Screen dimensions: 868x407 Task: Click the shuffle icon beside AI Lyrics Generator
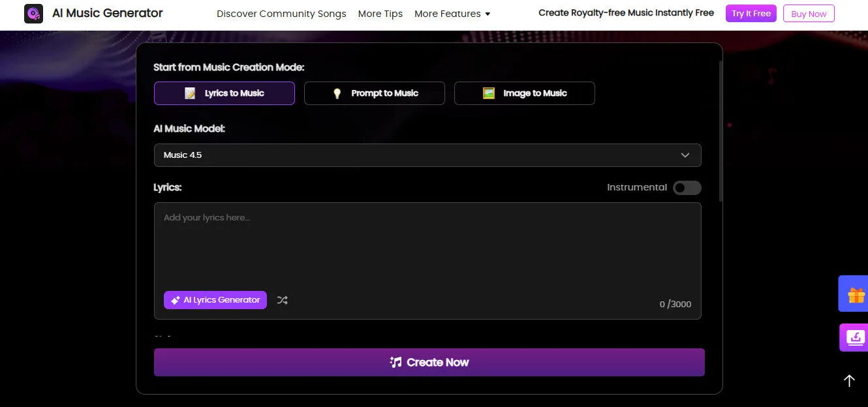tap(282, 300)
